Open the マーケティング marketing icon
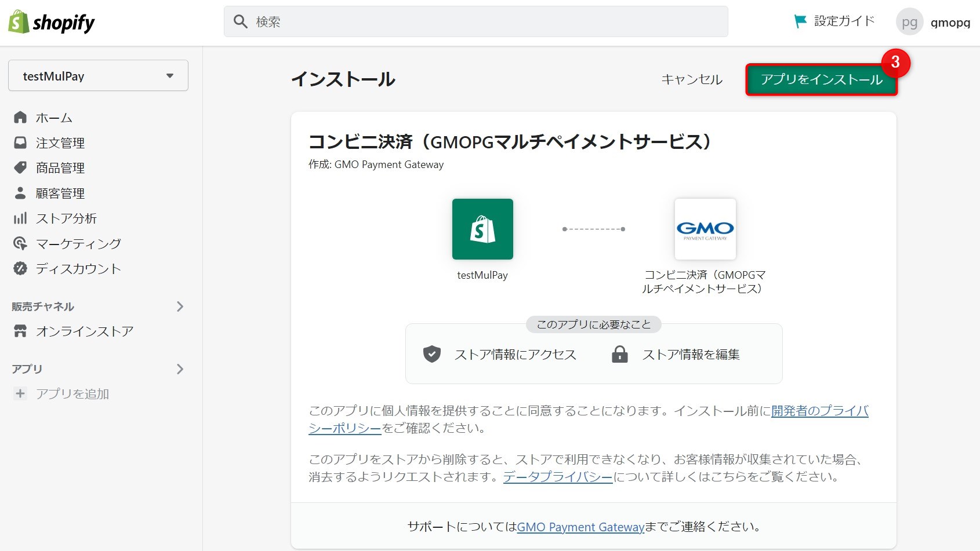This screenshot has width=980, height=551. [x=20, y=243]
